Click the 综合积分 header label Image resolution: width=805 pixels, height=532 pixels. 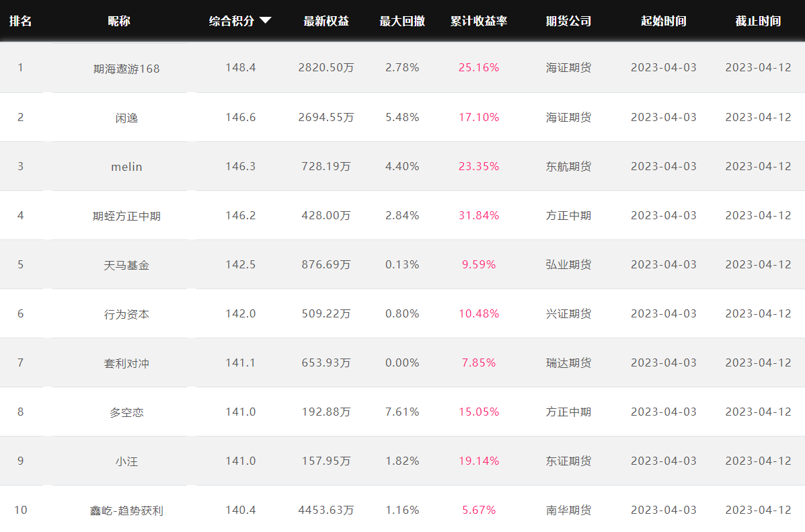coord(231,21)
